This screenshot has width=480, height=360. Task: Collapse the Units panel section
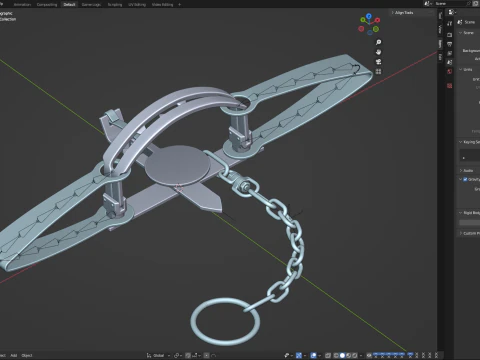coord(461,69)
